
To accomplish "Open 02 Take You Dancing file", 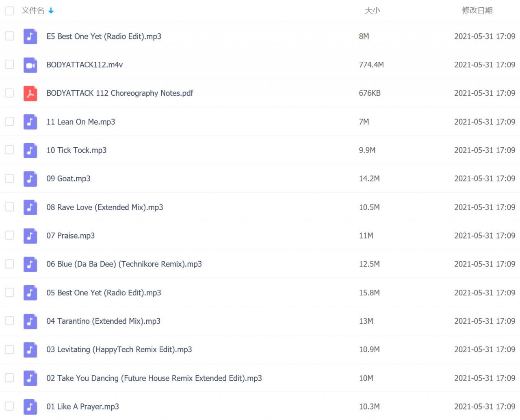I will click(x=154, y=378).
